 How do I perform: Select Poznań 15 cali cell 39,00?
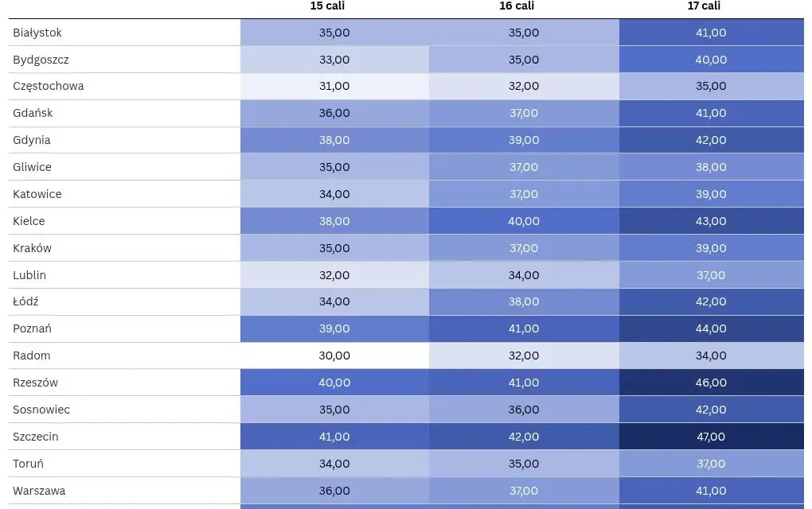point(334,328)
